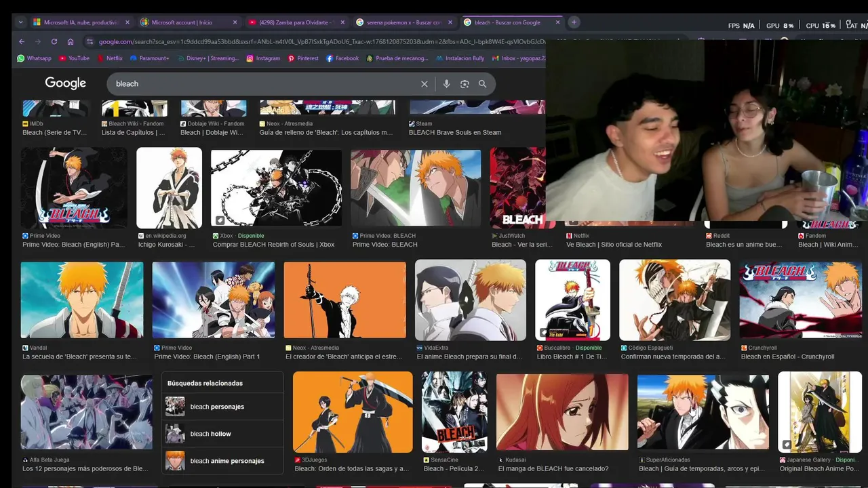The image size is (868, 488).
Task: Open the Paramount+ bookmark
Action: (x=149, y=58)
